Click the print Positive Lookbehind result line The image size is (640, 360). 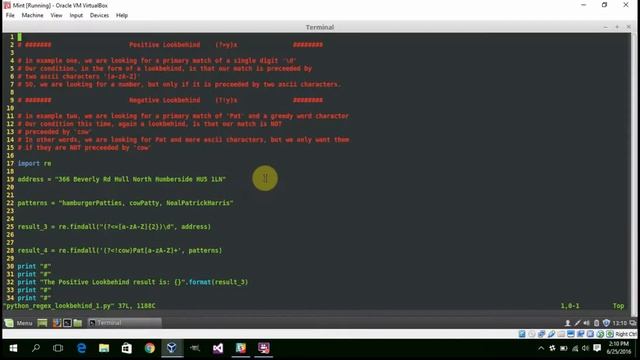(133, 282)
